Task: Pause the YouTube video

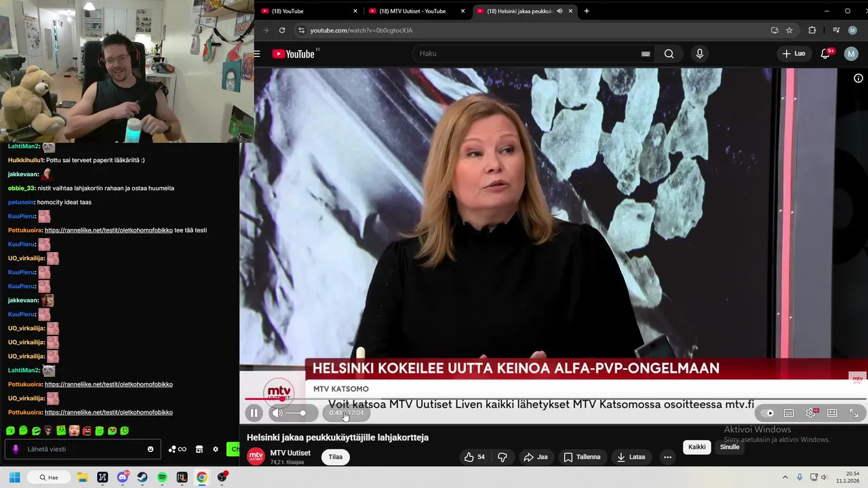Action: click(254, 413)
